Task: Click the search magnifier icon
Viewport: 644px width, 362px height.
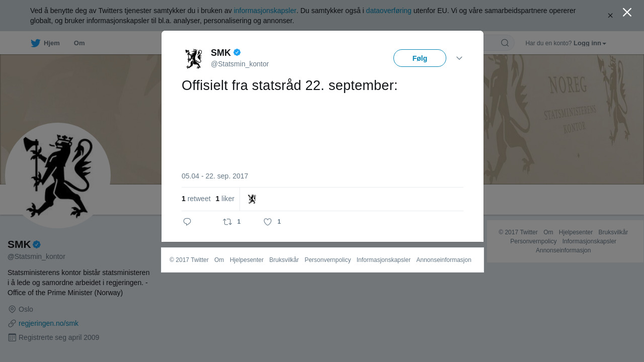Action: tap(505, 43)
